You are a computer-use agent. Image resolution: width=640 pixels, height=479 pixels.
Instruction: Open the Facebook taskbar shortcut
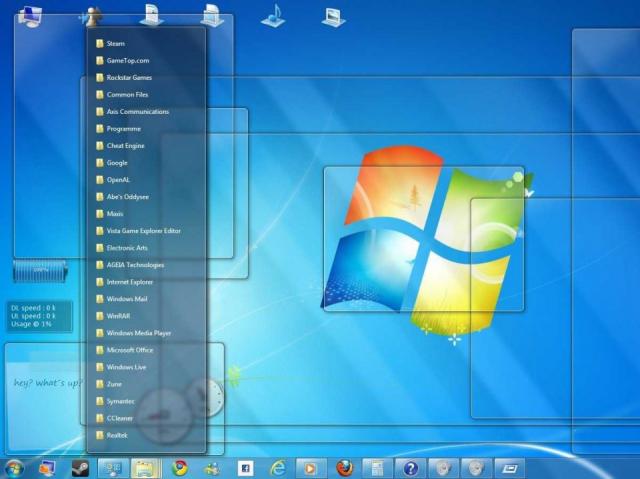(x=245, y=468)
